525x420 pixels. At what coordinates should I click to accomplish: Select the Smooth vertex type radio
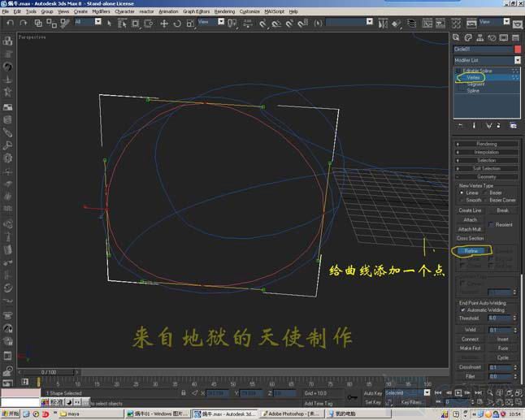point(462,200)
